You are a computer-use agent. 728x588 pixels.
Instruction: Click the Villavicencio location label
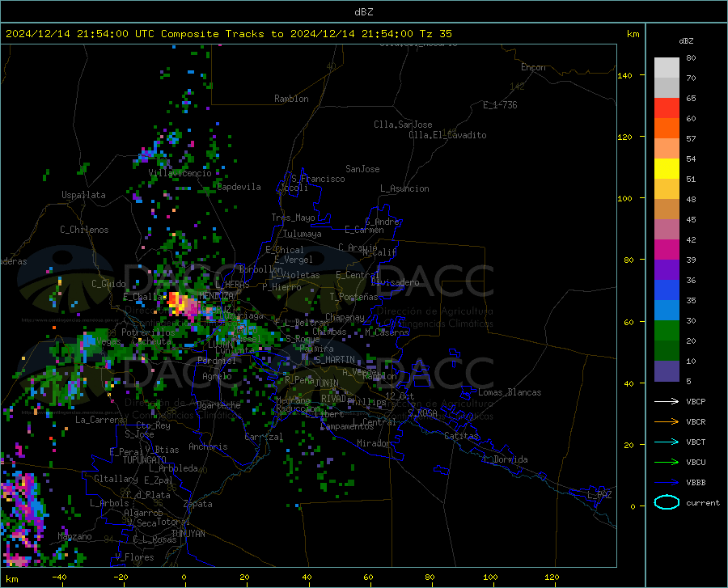(180, 173)
